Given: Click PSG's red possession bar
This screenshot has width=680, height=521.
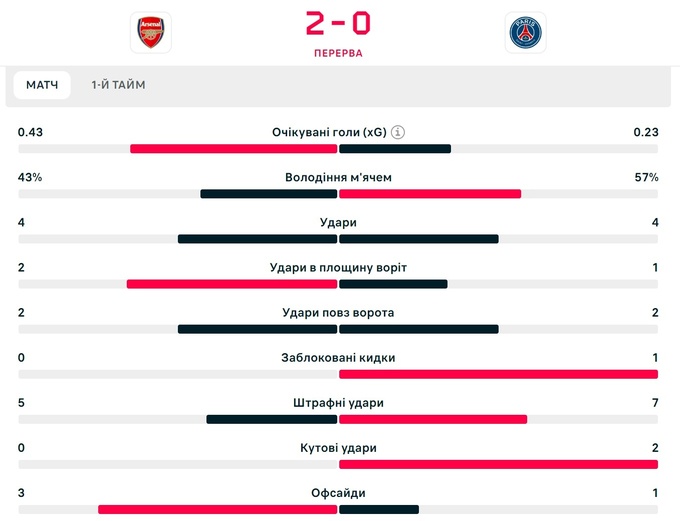Looking at the screenshot, I should click(x=431, y=194).
